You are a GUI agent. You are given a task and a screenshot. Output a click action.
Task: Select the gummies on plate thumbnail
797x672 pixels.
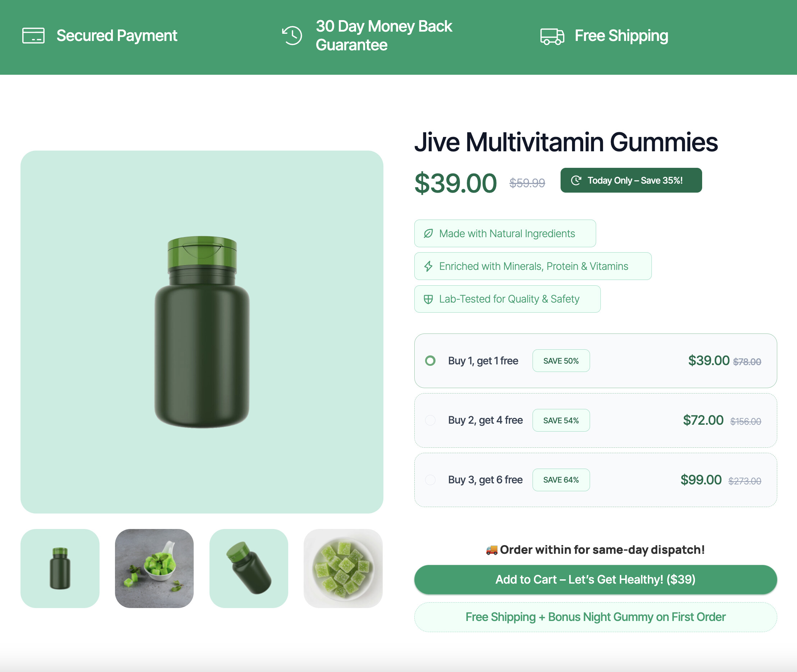point(343,569)
